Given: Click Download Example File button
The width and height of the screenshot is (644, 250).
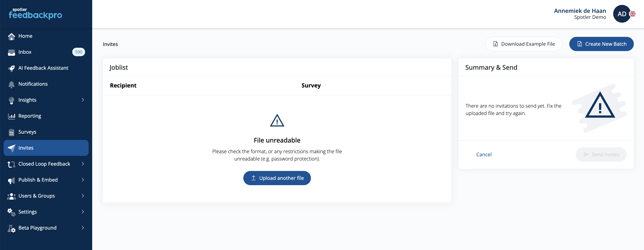Looking at the screenshot, I should 523,44.
